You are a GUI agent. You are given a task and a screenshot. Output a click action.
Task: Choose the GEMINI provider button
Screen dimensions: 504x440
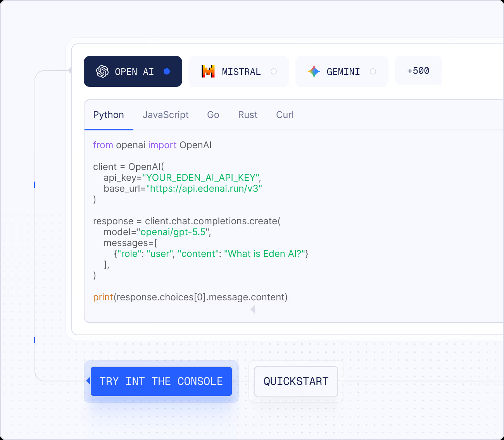pyautogui.click(x=342, y=71)
